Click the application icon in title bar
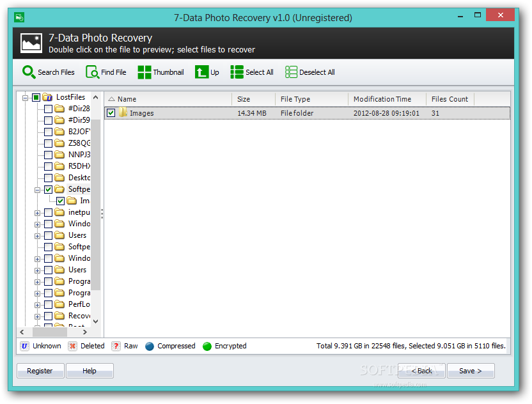 pos(19,17)
